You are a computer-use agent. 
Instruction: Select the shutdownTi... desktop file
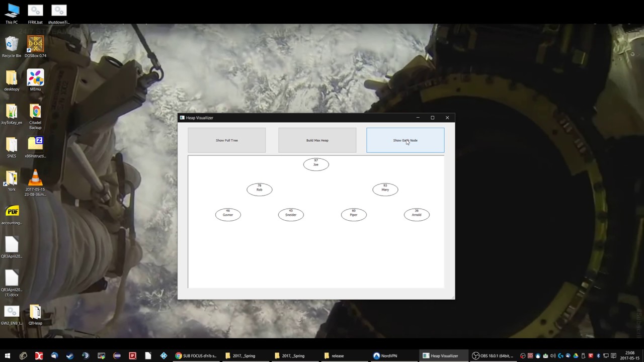(59, 14)
